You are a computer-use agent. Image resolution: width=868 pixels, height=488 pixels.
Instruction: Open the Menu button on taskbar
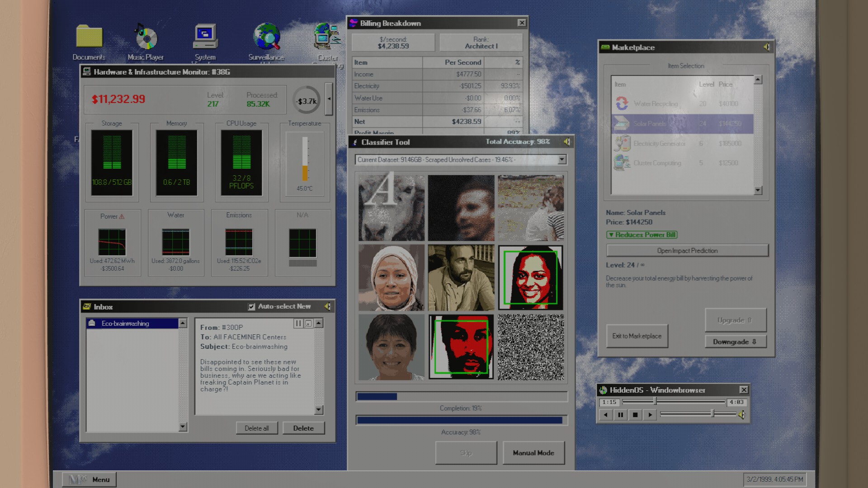coord(90,479)
